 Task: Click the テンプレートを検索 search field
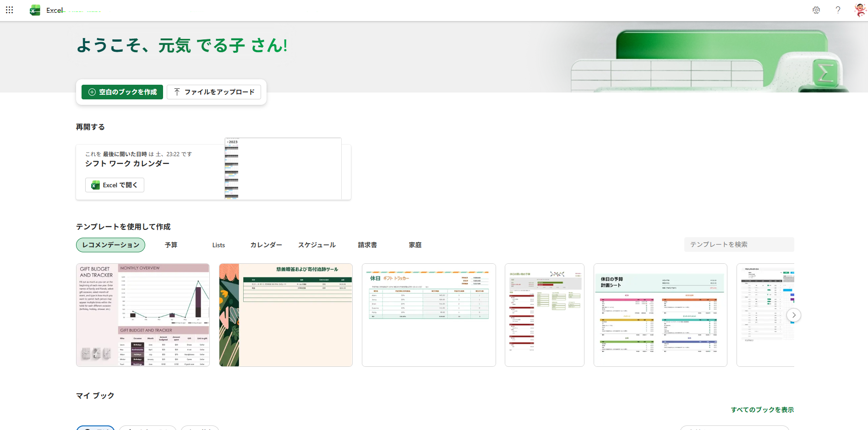pyautogui.click(x=738, y=245)
